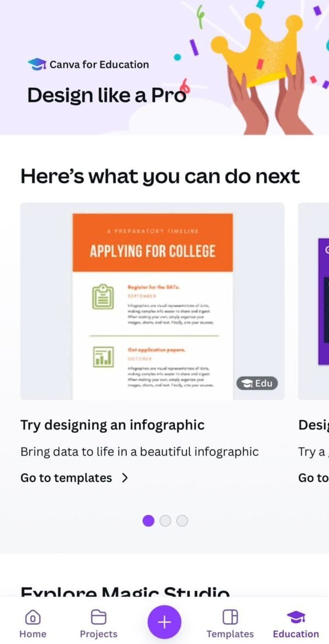Viewport: 329px width, 644px height.
Task: Select the first carousel page dot
Action: (148, 521)
